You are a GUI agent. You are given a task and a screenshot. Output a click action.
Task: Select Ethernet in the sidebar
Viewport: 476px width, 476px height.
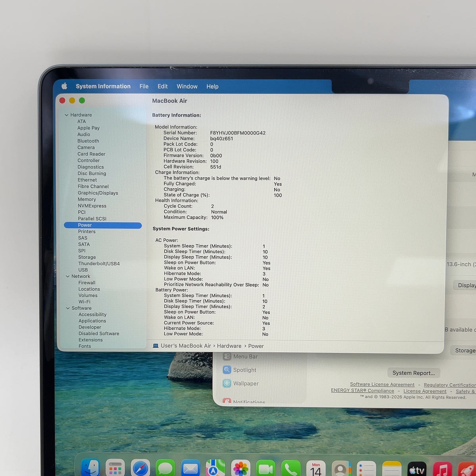coord(87,180)
